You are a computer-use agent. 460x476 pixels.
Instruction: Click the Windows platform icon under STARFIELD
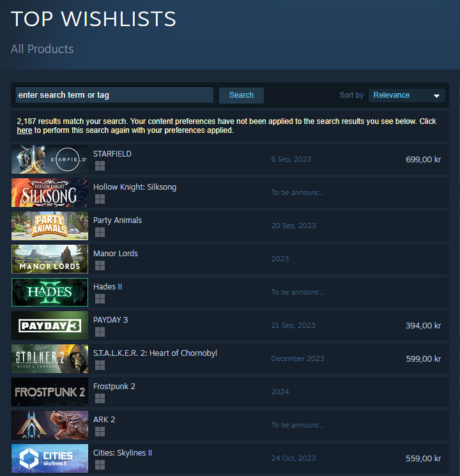100,166
